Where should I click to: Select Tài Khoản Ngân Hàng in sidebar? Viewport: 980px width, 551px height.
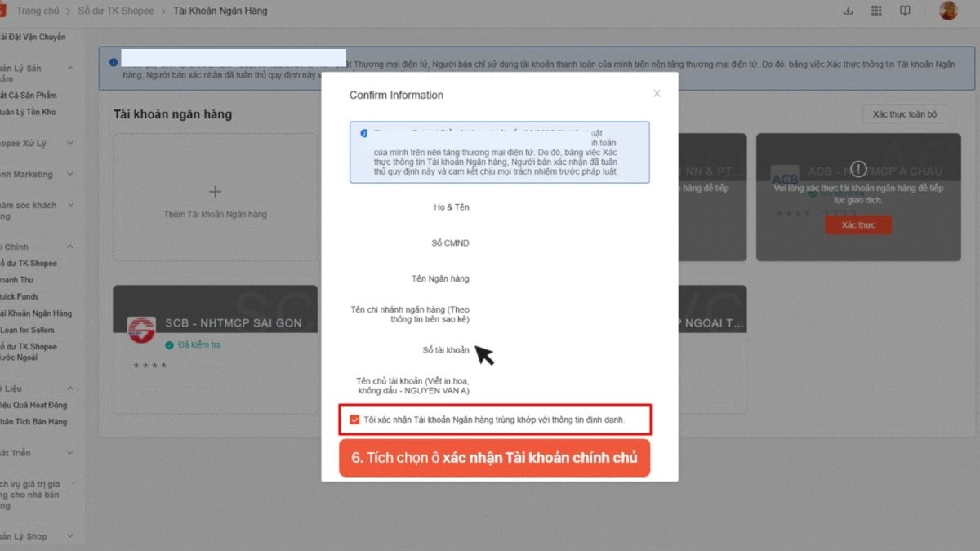coord(36,313)
